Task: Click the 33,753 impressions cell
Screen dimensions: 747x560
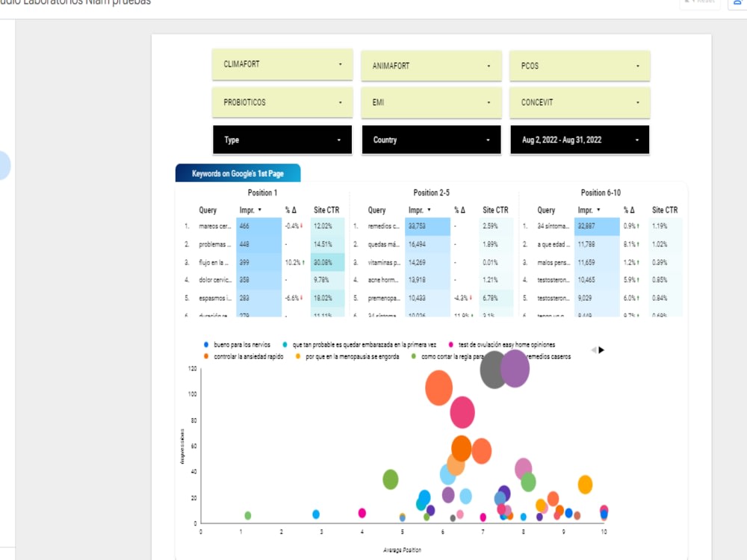Action: [427, 226]
